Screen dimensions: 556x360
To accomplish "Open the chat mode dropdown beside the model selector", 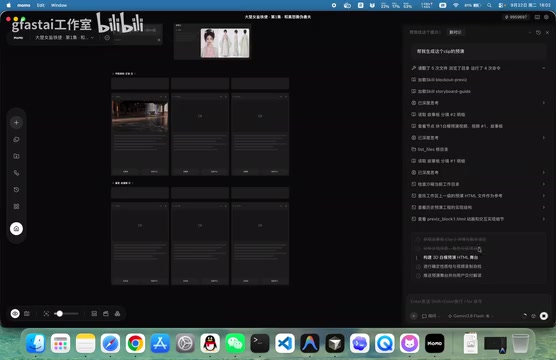I will pyautogui.click(x=431, y=316).
